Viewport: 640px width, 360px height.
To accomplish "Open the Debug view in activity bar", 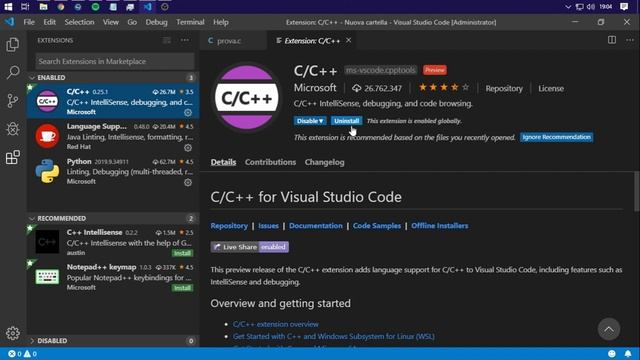I will [x=13, y=129].
